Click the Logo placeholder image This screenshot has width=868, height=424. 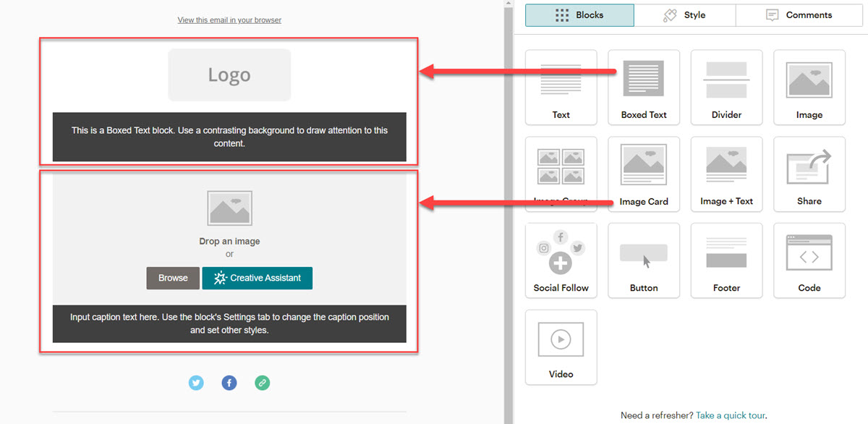coord(229,75)
